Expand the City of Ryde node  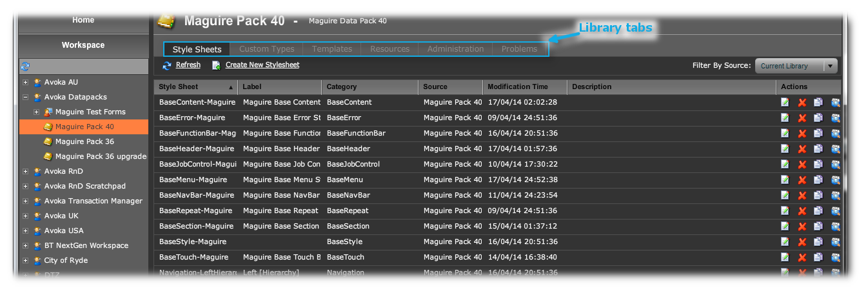point(25,260)
